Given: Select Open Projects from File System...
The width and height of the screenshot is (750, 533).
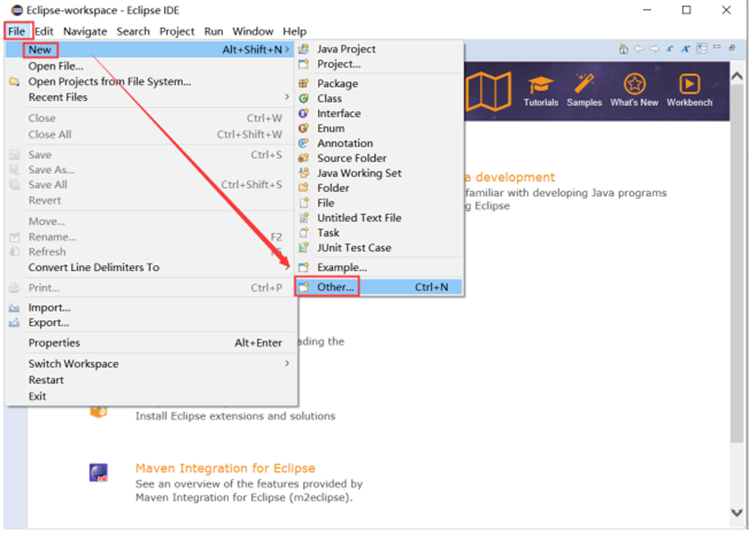Looking at the screenshot, I should [x=151, y=82].
